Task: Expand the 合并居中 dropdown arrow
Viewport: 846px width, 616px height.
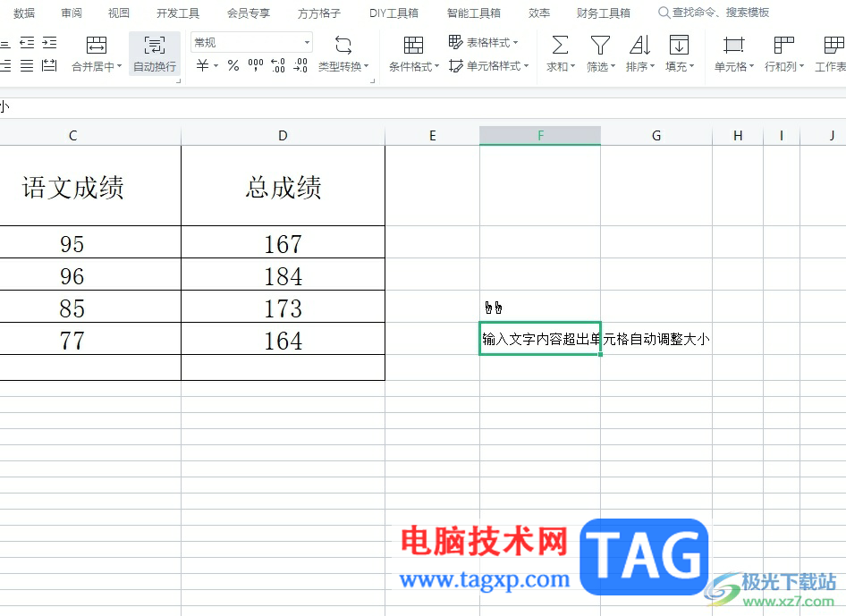Action: click(x=119, y=66)
